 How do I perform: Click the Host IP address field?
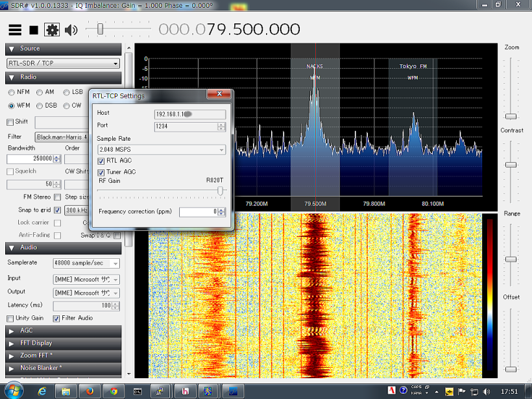[190, 114]
